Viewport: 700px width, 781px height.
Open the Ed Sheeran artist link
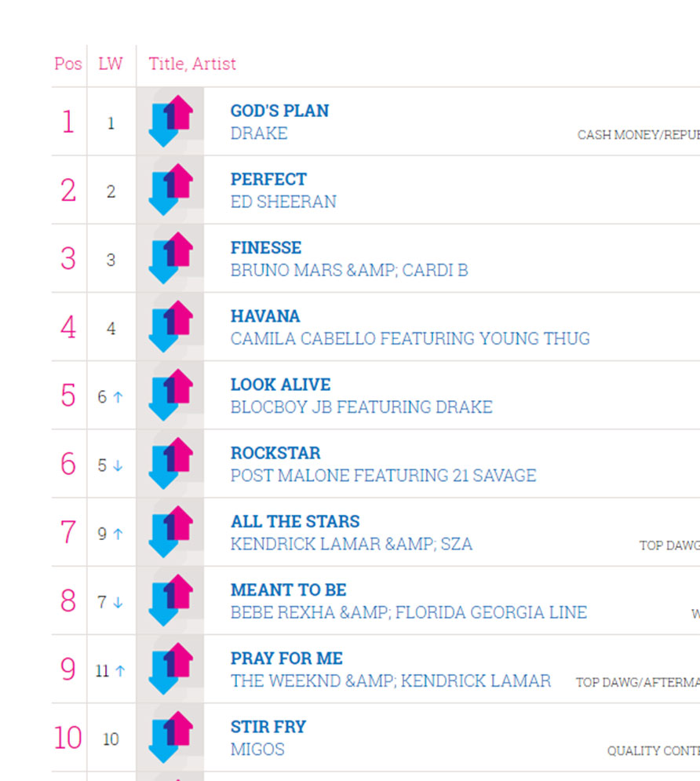[283, 202]
